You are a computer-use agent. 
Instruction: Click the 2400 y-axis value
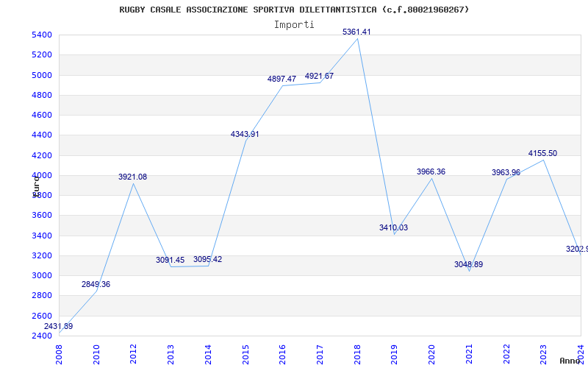tap(41, 336)
